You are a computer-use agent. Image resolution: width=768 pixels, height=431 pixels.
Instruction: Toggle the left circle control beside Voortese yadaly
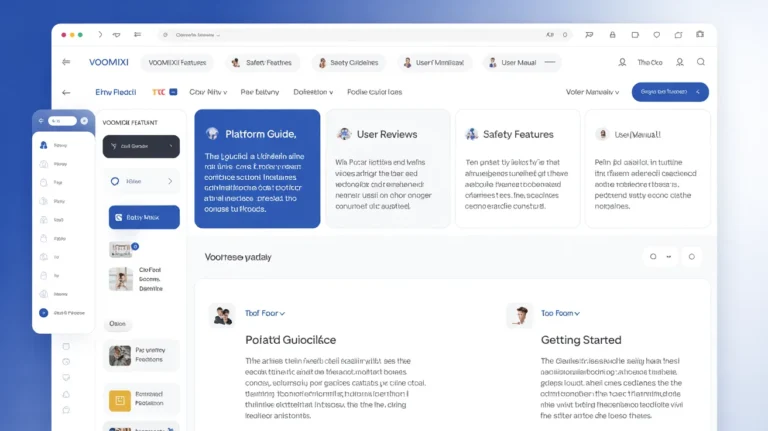[x=653, y=256]
